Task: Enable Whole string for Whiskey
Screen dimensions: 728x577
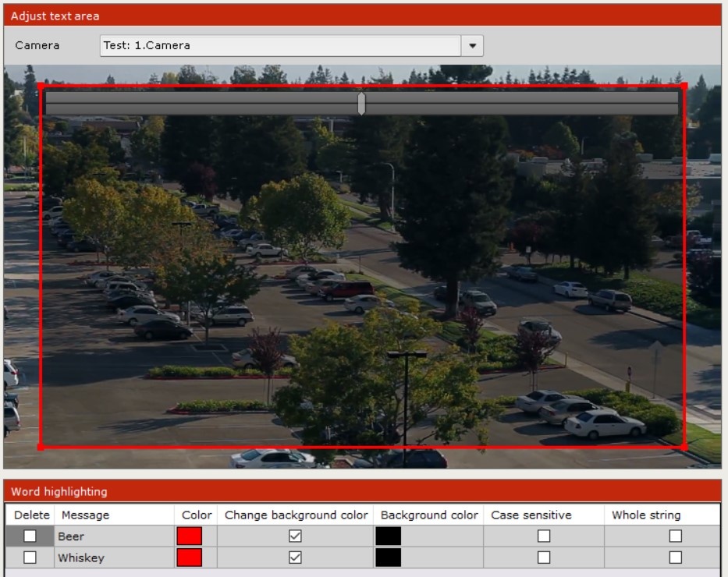Action: (x=675, y=558)
